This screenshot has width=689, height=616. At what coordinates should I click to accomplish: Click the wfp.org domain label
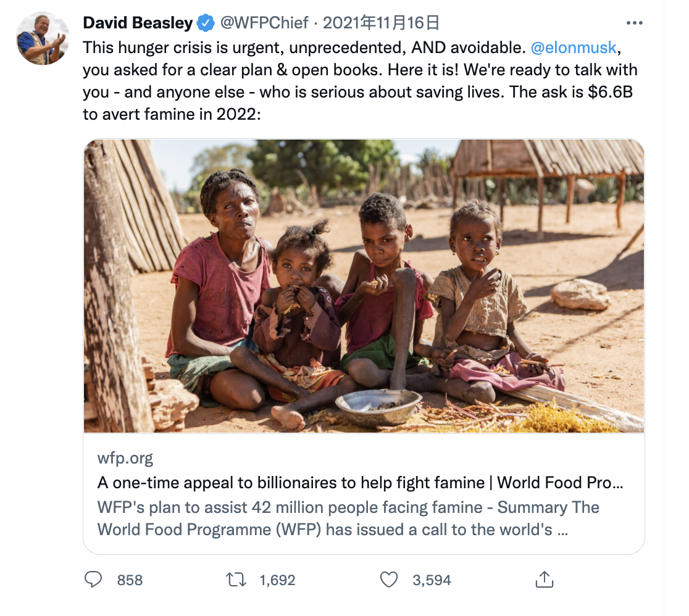(x=125, y=458)
